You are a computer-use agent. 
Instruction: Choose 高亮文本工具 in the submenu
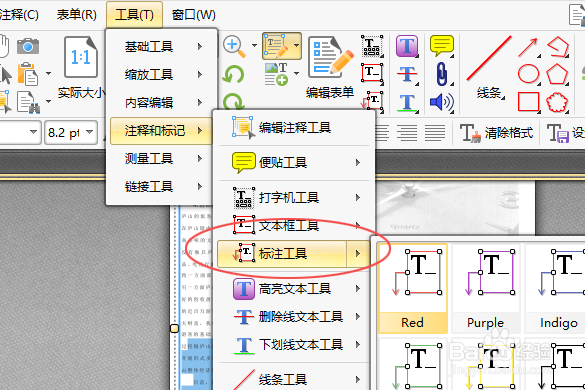(294, 288)
